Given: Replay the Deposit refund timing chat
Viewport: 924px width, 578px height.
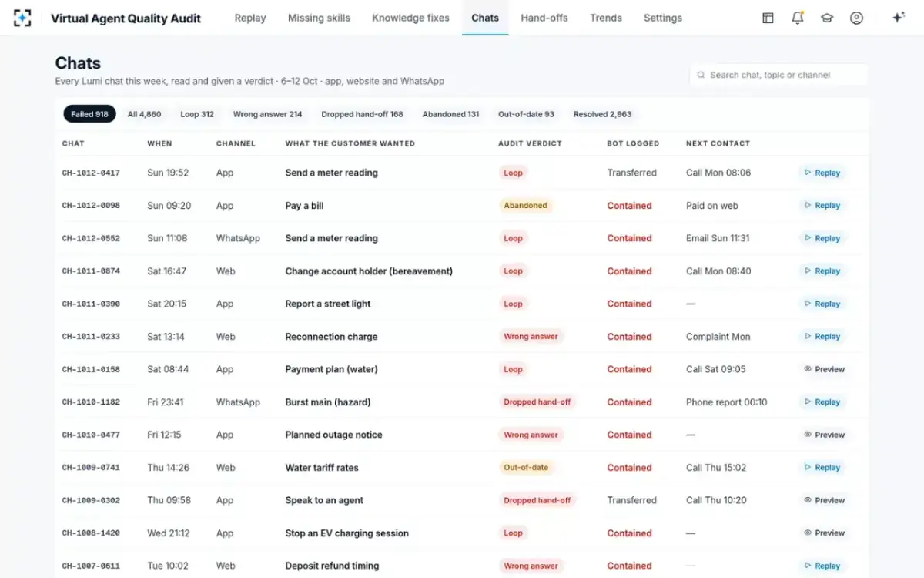Looking at the screenshot, I should point(822,566).
